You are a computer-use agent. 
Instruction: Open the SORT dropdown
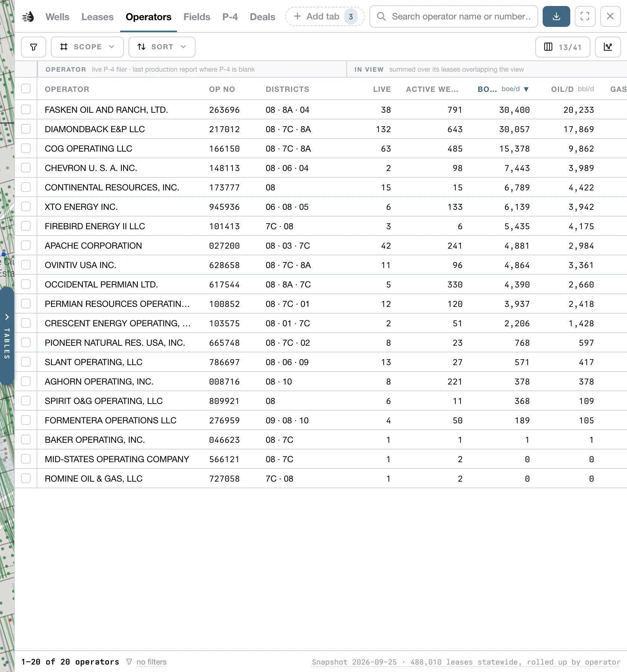click(162, 47)
